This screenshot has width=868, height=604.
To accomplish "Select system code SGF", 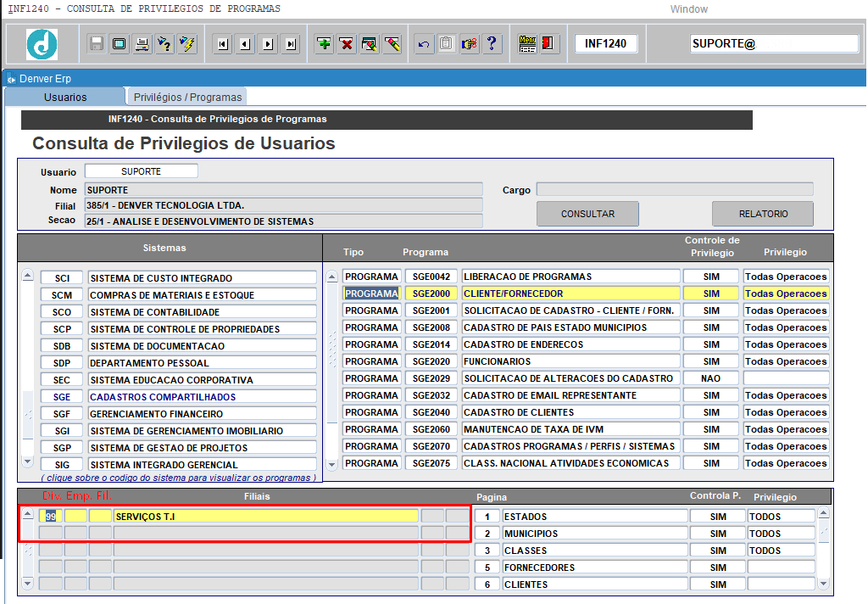I will 62,414.
